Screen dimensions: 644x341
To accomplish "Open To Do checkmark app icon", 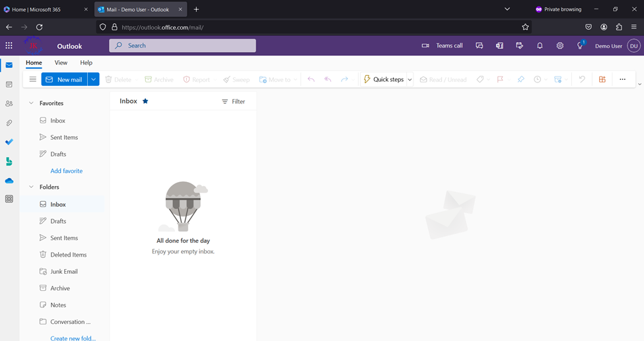I will (9, 142).
